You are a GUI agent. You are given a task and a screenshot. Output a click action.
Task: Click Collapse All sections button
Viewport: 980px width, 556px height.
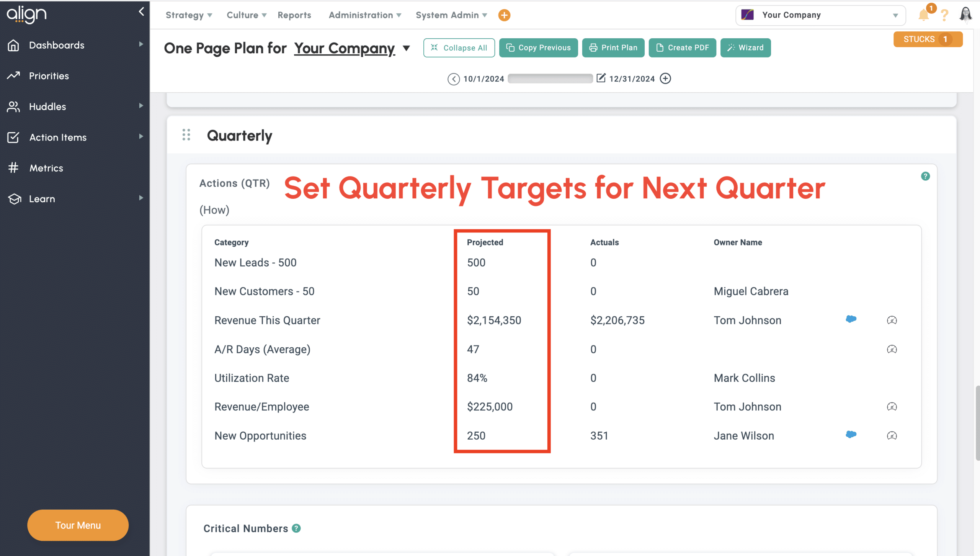tap(459, 48)
